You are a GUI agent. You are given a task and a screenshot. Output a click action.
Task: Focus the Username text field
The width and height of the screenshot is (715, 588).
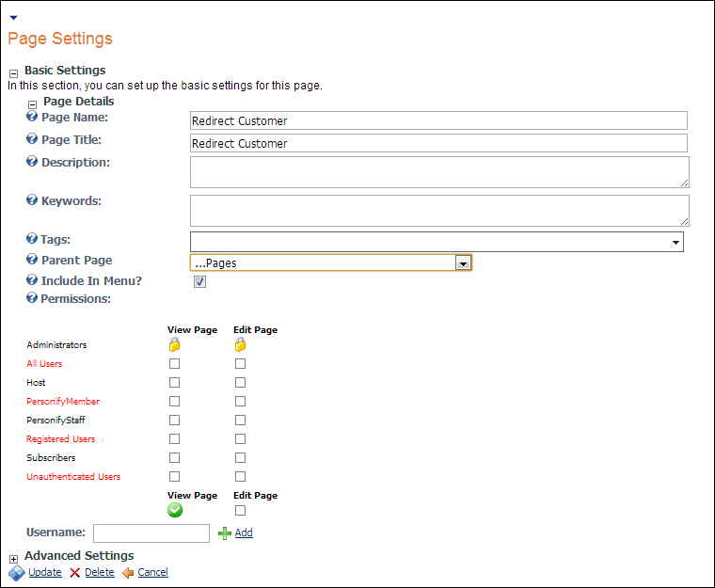pyautogui.click(x=151, y=533)
